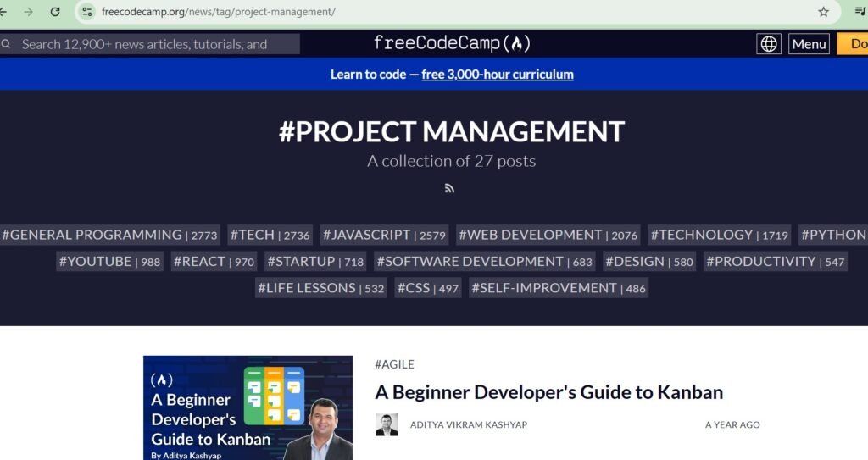Reload the page with the refresh icon

pyautogui.click(x=55, y=12)
